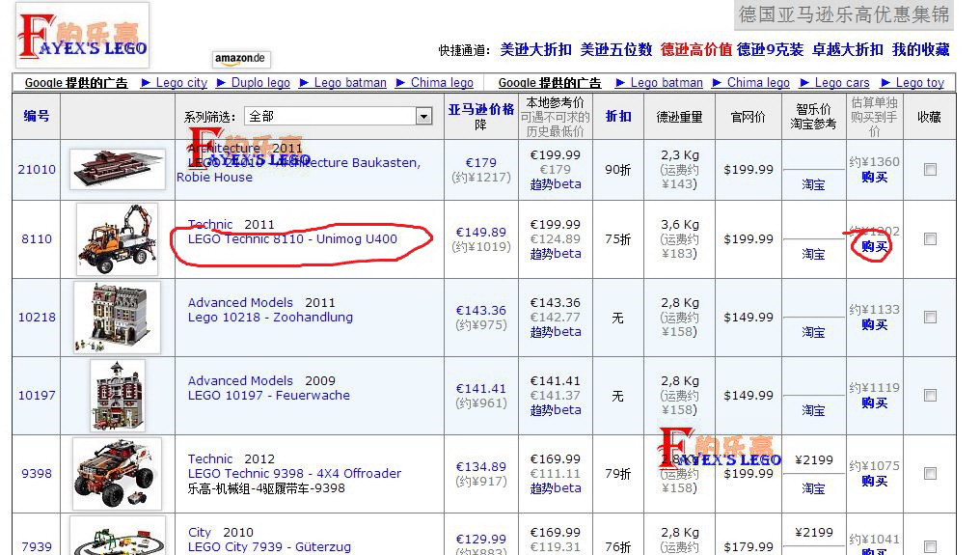The width and height of the screenshot is (980, 555).
Task: Open 趋势beta trend for set 9398
Action: [556, 488]
